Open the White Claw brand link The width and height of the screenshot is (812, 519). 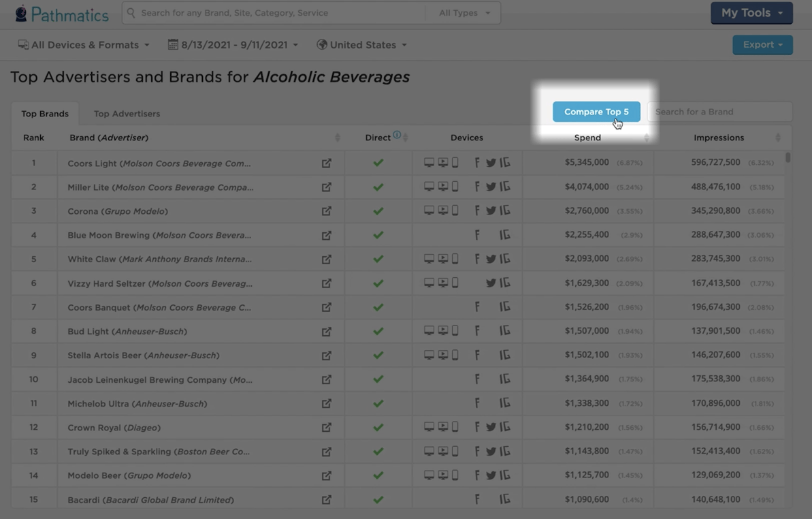click(x=159, y=259)
